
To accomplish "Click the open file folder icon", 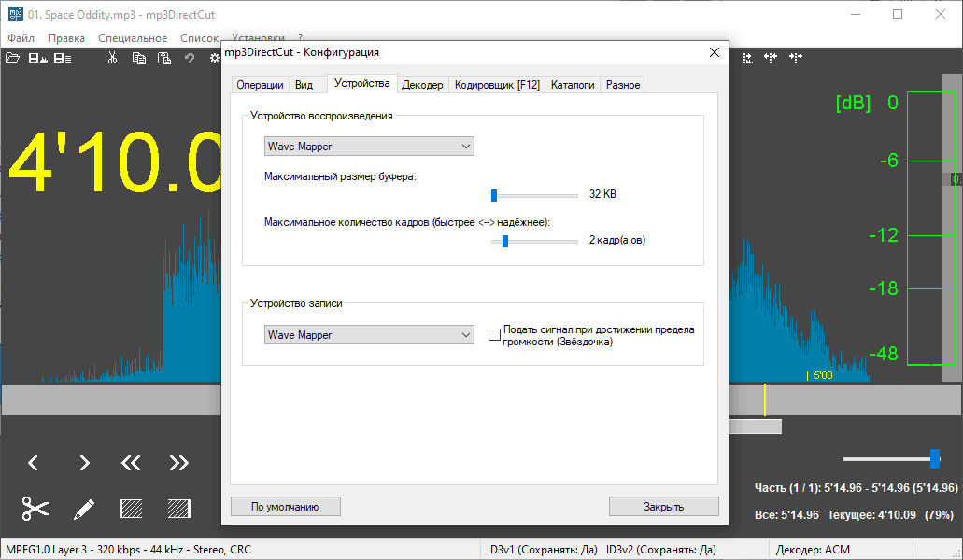I will [x=12, y=58].
